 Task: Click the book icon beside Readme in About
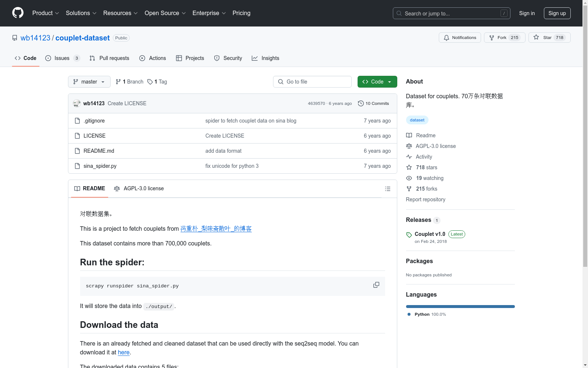tap(409, 135)
